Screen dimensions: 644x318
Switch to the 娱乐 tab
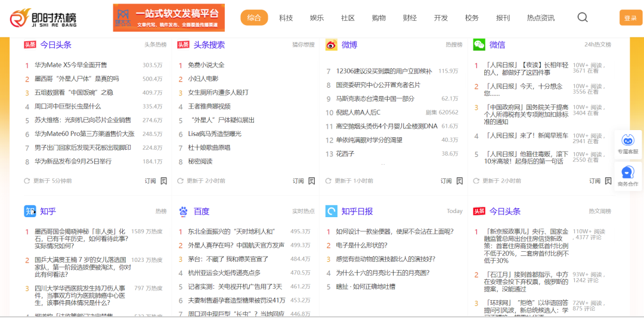coord(317,18)
